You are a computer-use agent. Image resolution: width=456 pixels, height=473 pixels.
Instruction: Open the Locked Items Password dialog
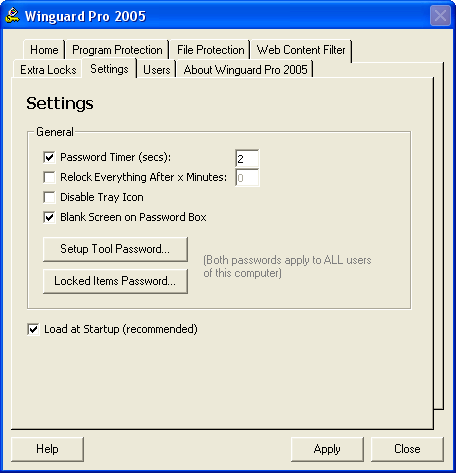point(115,281)
